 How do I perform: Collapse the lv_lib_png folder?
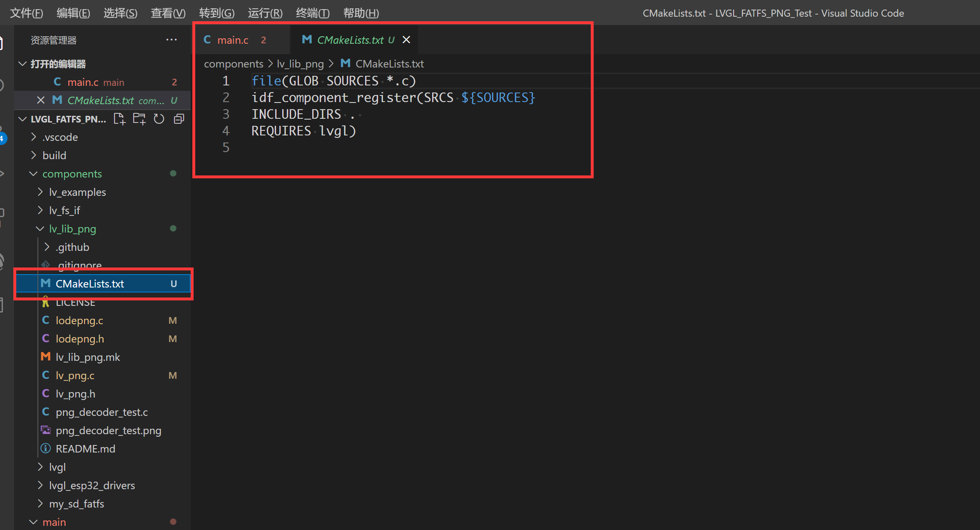[x=72, y=229]
